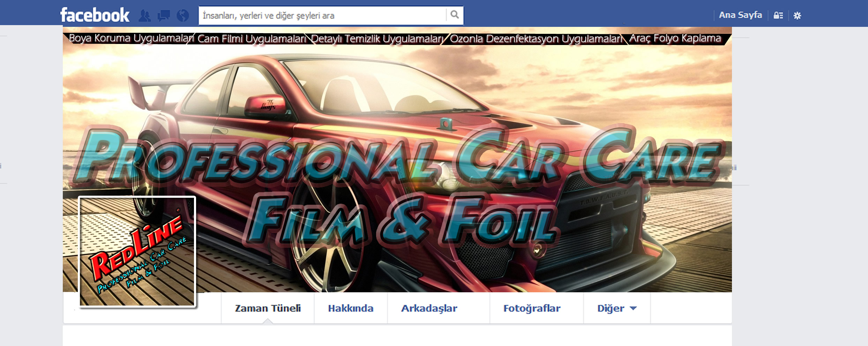Expand the Diğer dropdown
The width and height of the screenshot is (868, 346).
click(x=617, y=308)
